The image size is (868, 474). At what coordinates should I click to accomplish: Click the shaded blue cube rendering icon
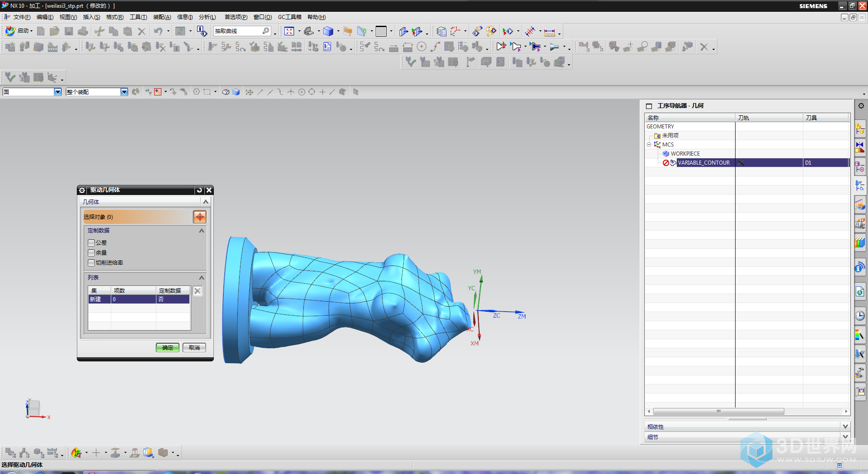point(328,31)
